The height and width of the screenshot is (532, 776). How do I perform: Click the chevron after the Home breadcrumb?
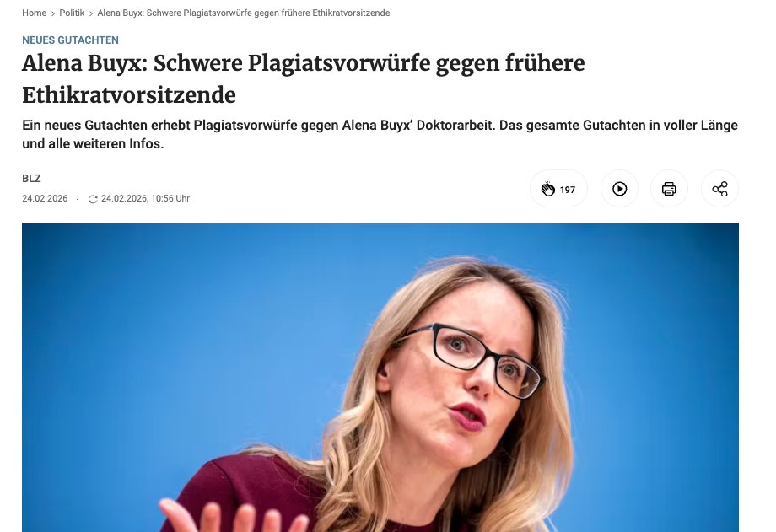[x=53, y=13]
